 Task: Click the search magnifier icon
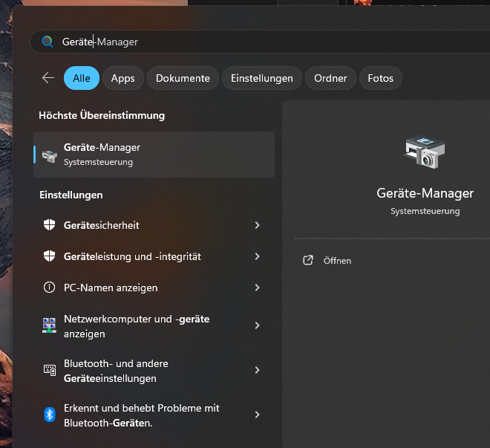click(48, 42)
